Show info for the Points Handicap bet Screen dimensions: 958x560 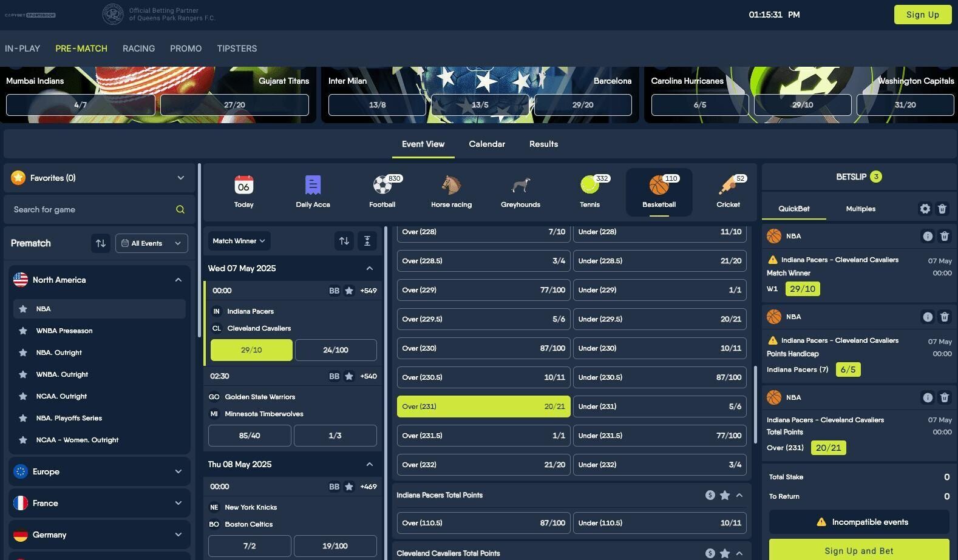tap(928, 317)
